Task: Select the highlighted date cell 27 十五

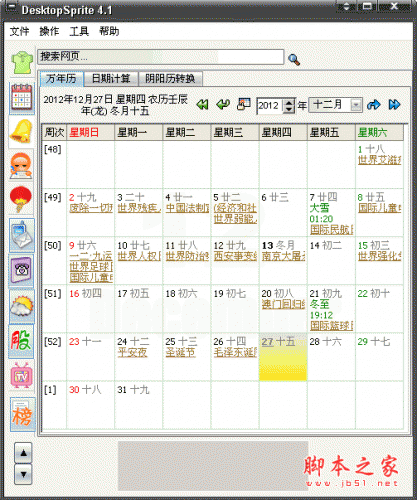Action: pyautogui.click(x=283, y=357)
